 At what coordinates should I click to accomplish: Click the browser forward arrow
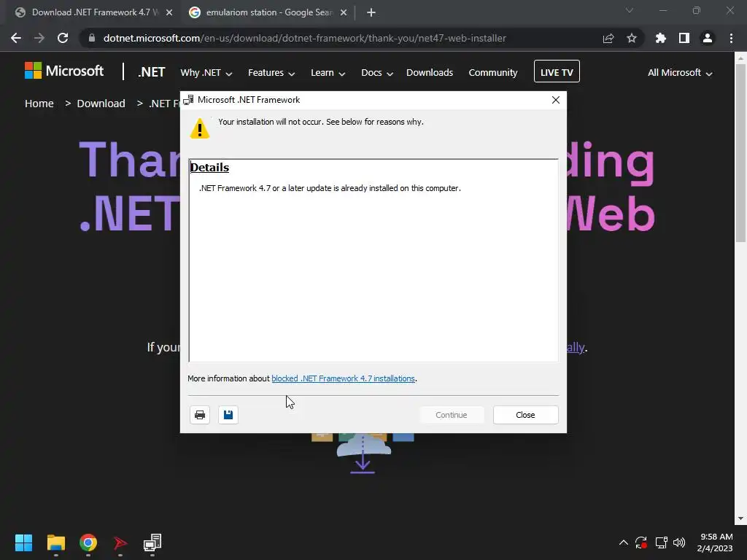pos(39,38)
